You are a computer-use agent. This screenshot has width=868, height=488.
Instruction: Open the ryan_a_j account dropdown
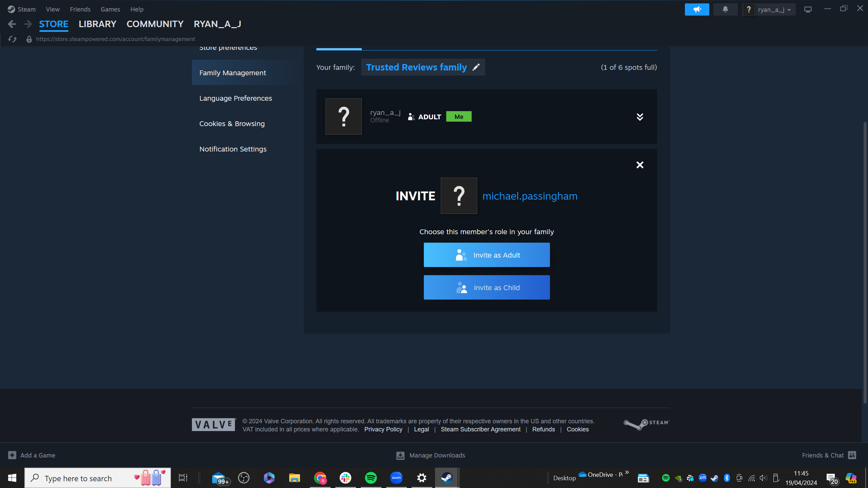click(774, 9)
